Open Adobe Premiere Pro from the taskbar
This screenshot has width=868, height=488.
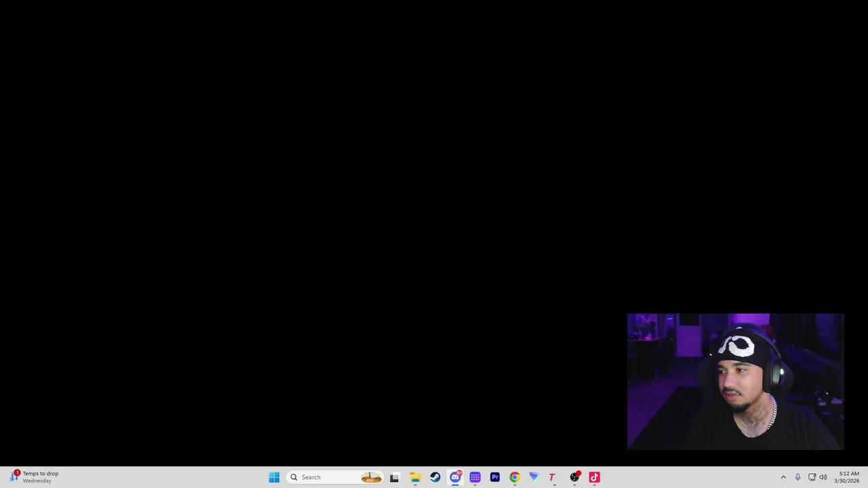pos(495,477)
